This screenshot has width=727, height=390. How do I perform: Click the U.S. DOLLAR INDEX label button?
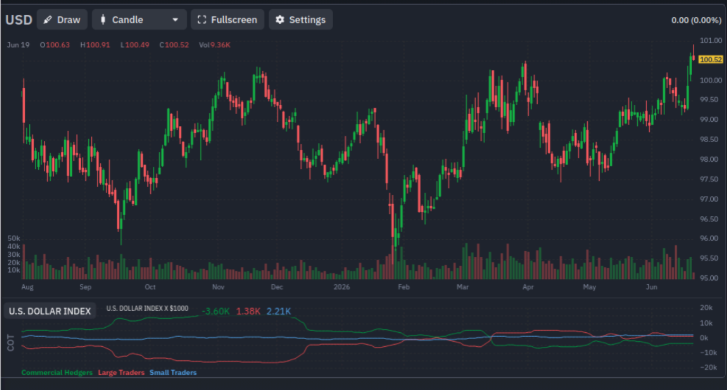[50, 311]
